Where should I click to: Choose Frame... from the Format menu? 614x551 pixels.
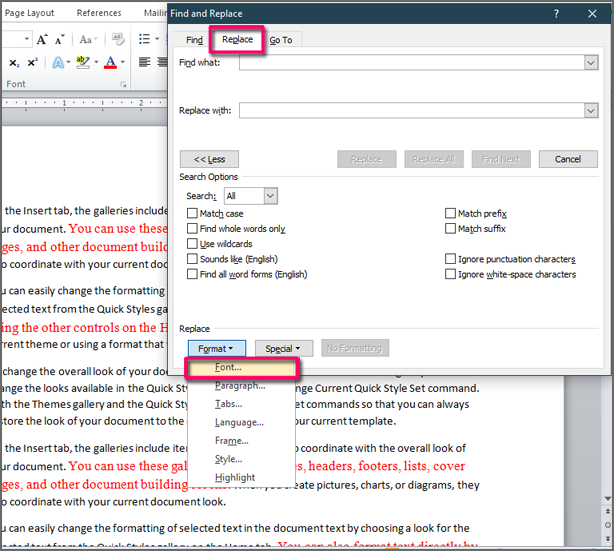point(242,441)
